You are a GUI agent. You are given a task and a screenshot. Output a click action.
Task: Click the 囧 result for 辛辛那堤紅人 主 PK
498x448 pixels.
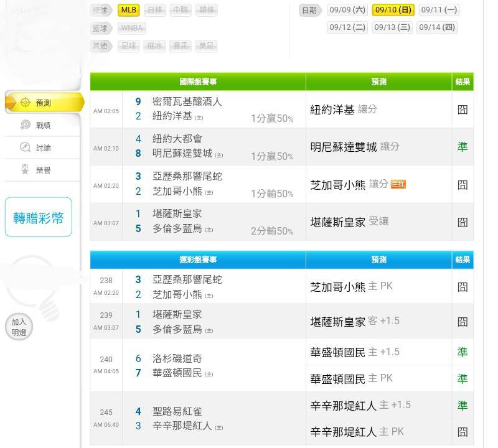(463, 432)
